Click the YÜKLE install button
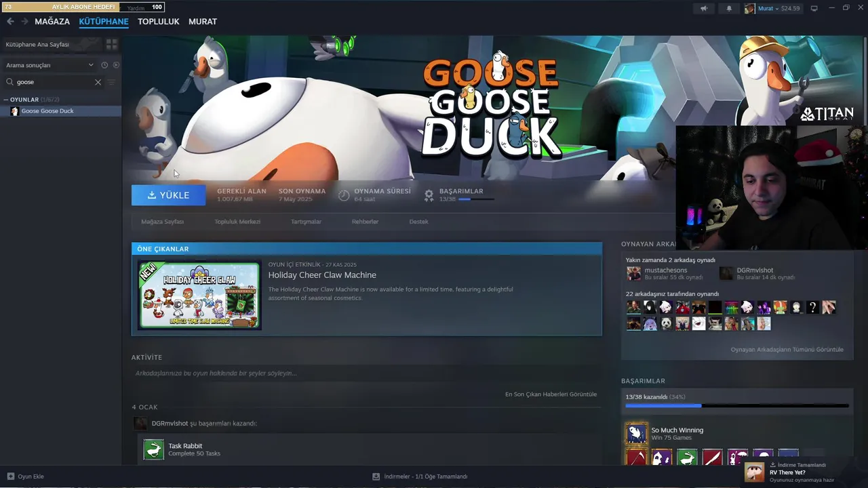The height and width of the screenshot is (488, 868). point(168,195)
